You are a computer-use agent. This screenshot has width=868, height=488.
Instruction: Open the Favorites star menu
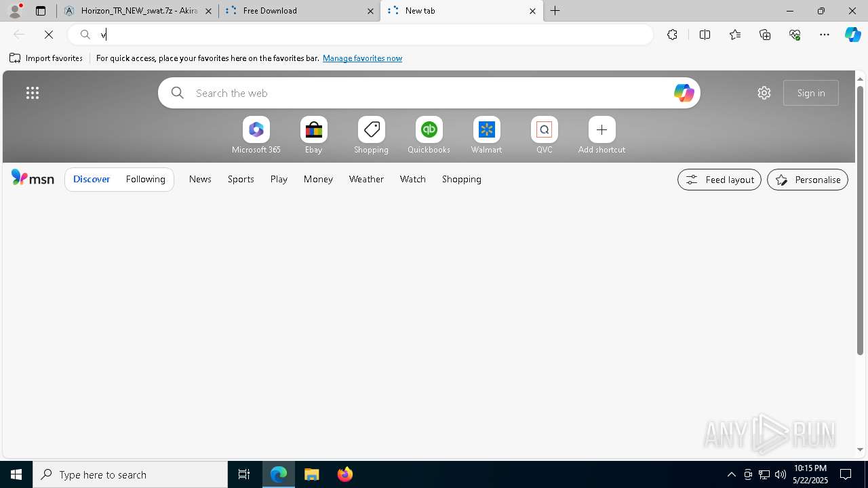click(735, 35)
